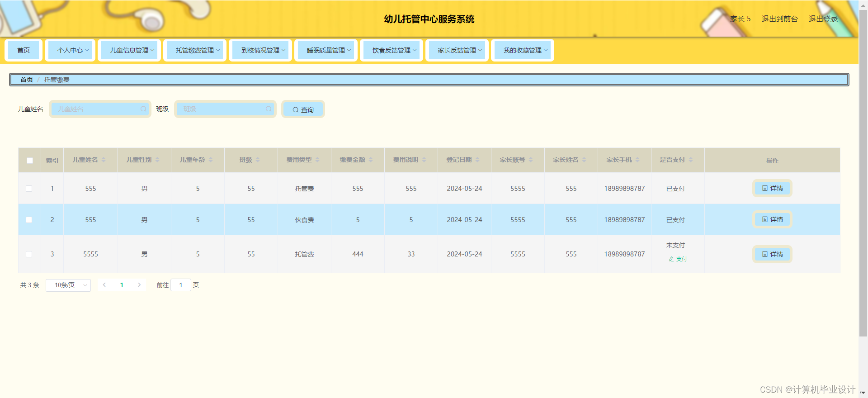Expand the 饮食反馈管理 menu
868x398 pixels.
(392, 50)
